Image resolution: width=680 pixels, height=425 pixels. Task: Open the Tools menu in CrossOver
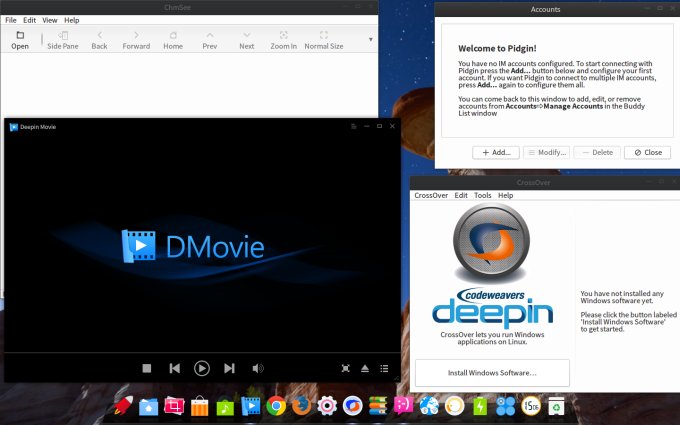click(483, 195)
